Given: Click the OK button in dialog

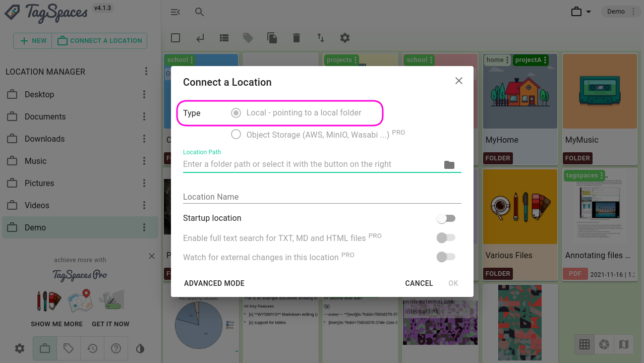Looking at the screenshot, I should click(x=453, y=283).
